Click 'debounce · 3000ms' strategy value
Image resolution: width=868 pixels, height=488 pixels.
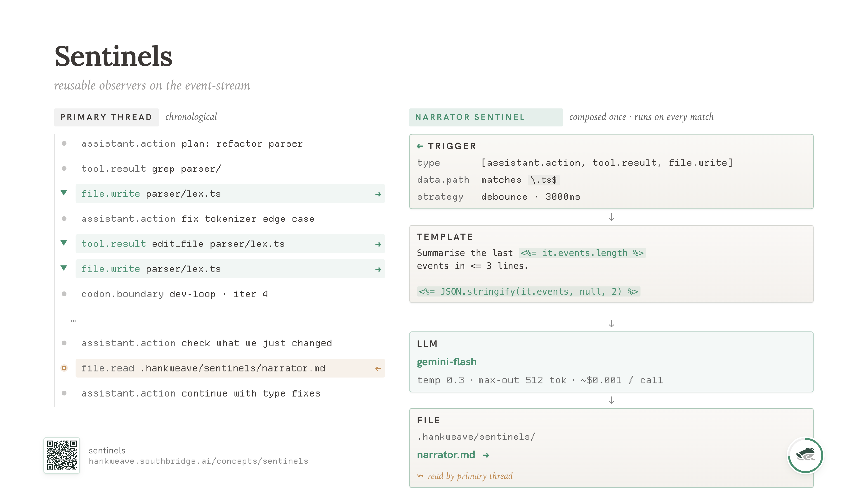click(x=531, y=197)
